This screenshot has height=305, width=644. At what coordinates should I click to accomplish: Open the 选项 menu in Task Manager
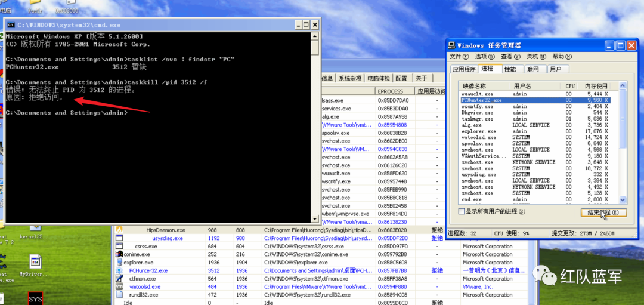[485, 56]
